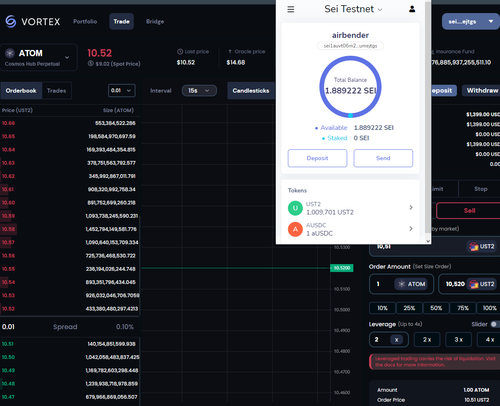Choose 2x leverage preset
500x406 pixels.
point(427,340)
